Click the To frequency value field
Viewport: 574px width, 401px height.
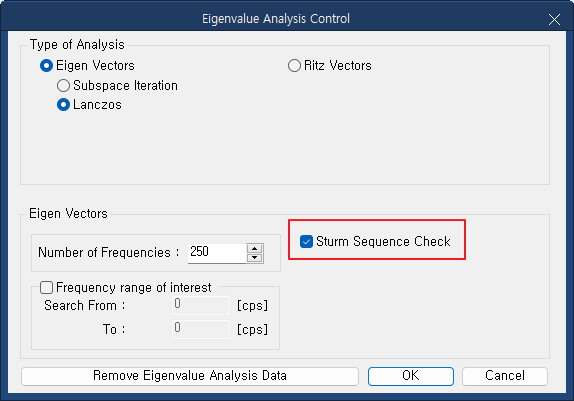201,329
